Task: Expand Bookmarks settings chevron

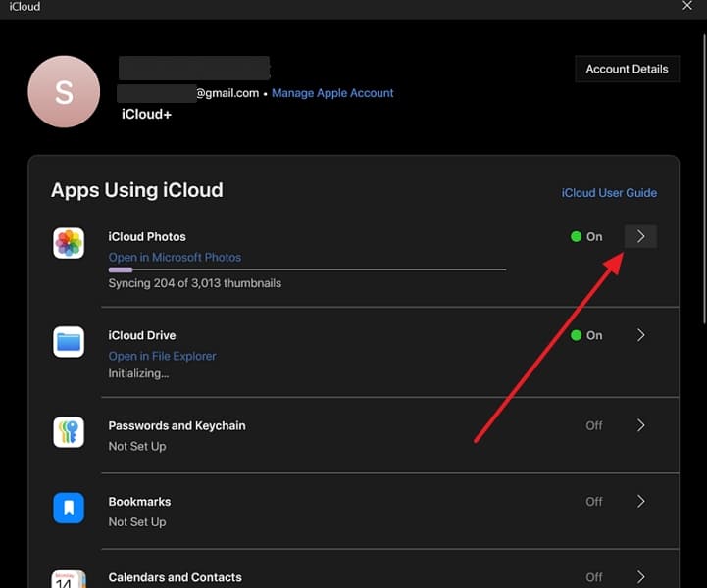Action: pyautogui.click(x=640, y=501)
